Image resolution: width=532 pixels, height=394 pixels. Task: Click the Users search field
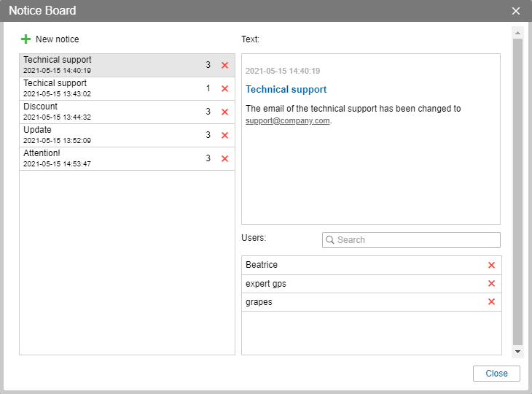417,240
